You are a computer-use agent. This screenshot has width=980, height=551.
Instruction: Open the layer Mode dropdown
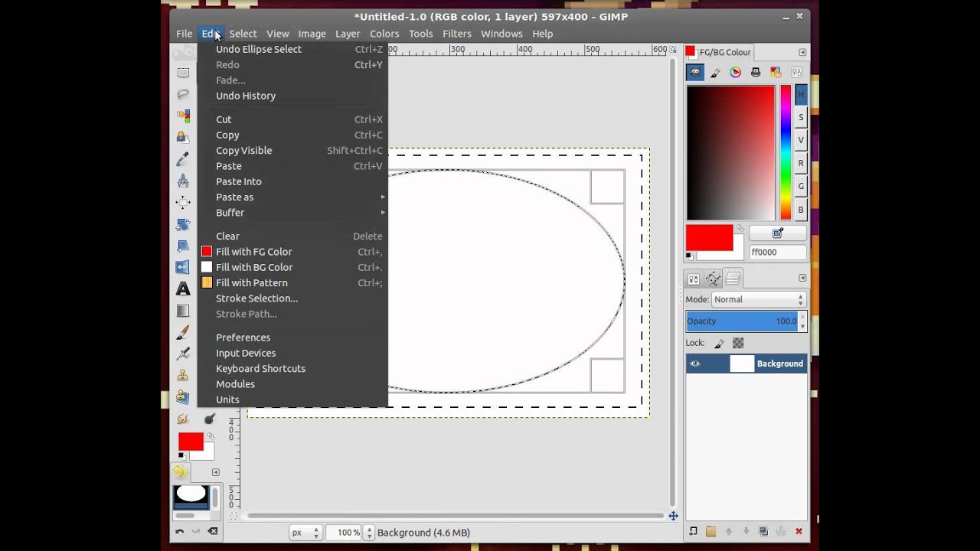pyautogui.click(x=759, y=299)
